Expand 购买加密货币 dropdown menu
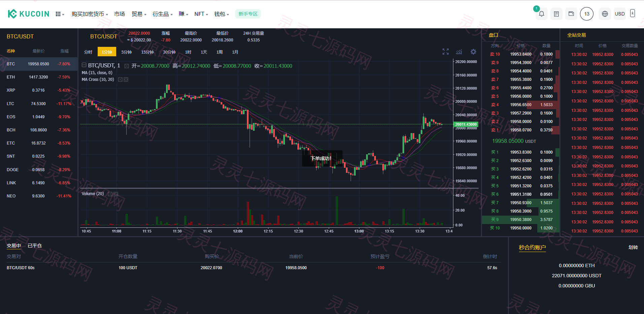The image size is (644, 314). point(90,14)
